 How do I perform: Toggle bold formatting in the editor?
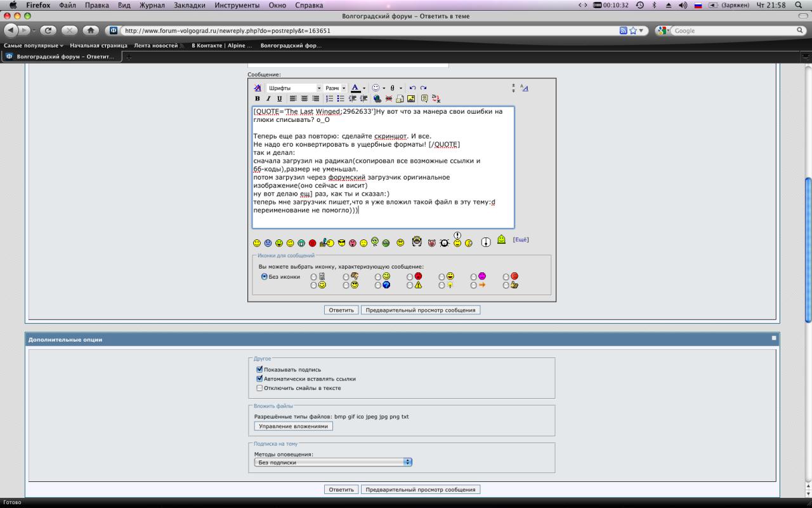coord(257,98)
